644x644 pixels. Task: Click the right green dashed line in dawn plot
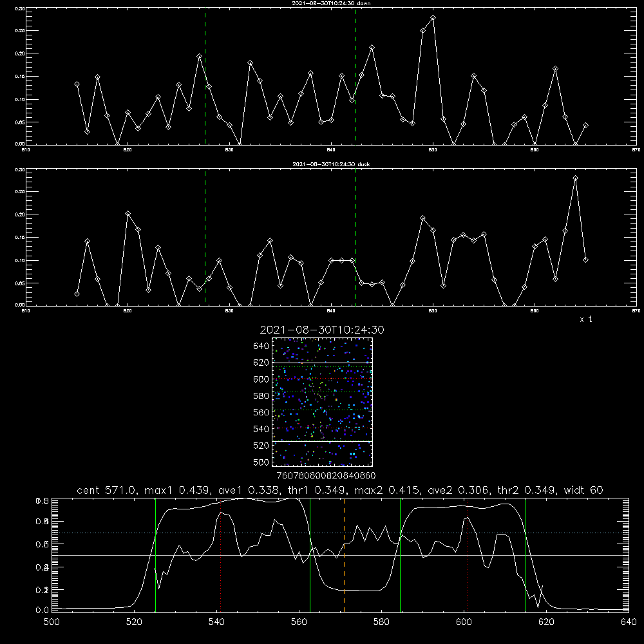pos(355,77)
